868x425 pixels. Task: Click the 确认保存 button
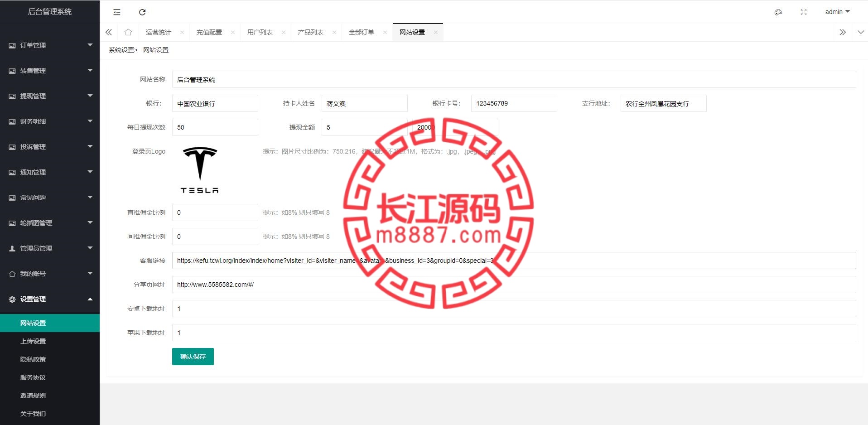coord(193,357)
